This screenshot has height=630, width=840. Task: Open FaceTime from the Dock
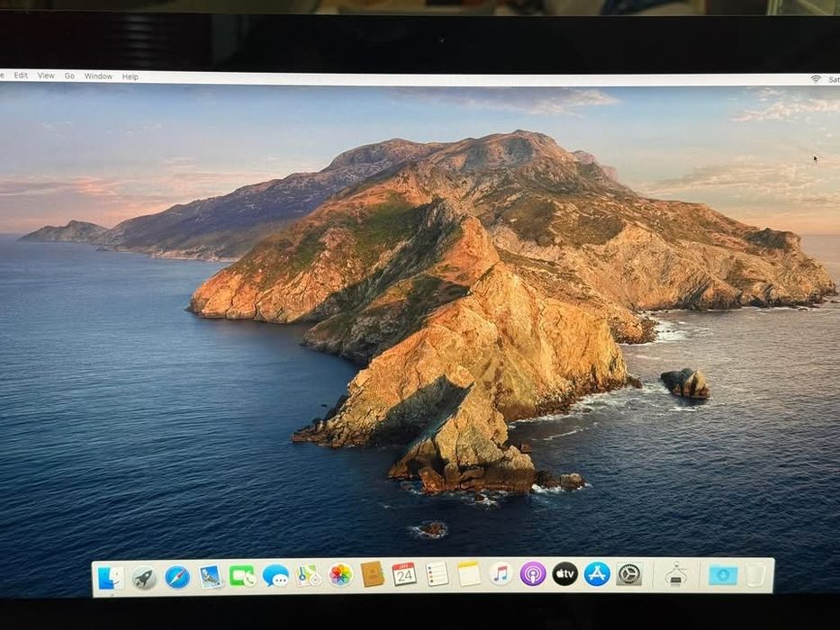pyautogui.click(x=243, y=576)
